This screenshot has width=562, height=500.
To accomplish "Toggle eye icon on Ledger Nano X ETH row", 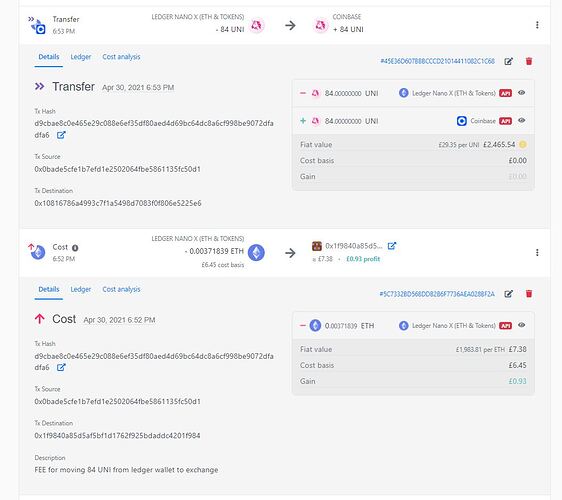I will tap(521, 325).
